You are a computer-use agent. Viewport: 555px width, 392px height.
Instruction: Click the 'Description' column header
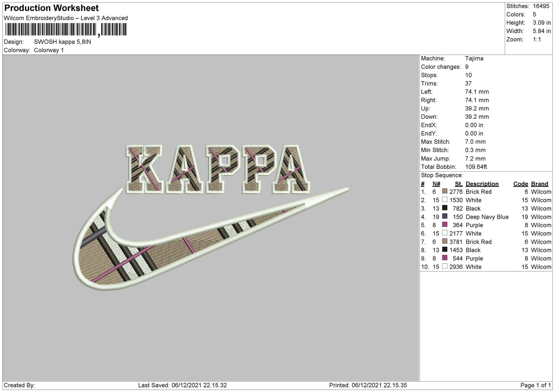click(482, 184)
